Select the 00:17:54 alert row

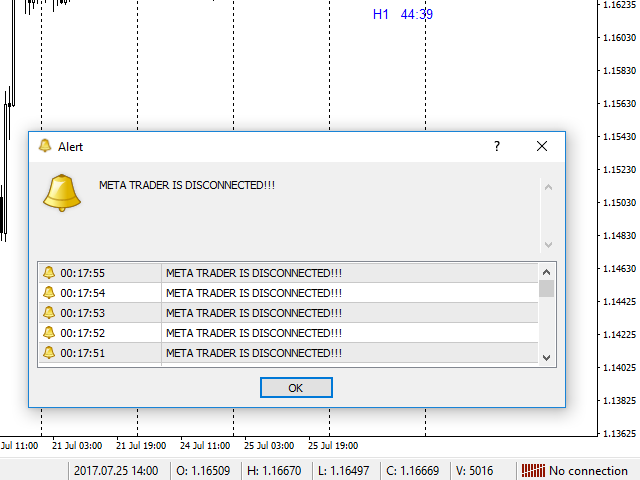click(250, 293)
